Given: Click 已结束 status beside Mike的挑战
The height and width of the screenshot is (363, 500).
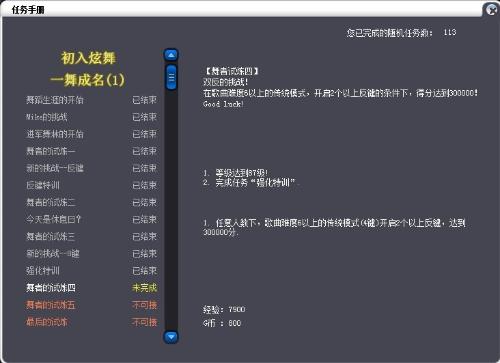Looking at the screenshot, I should (x=144, y=117).
